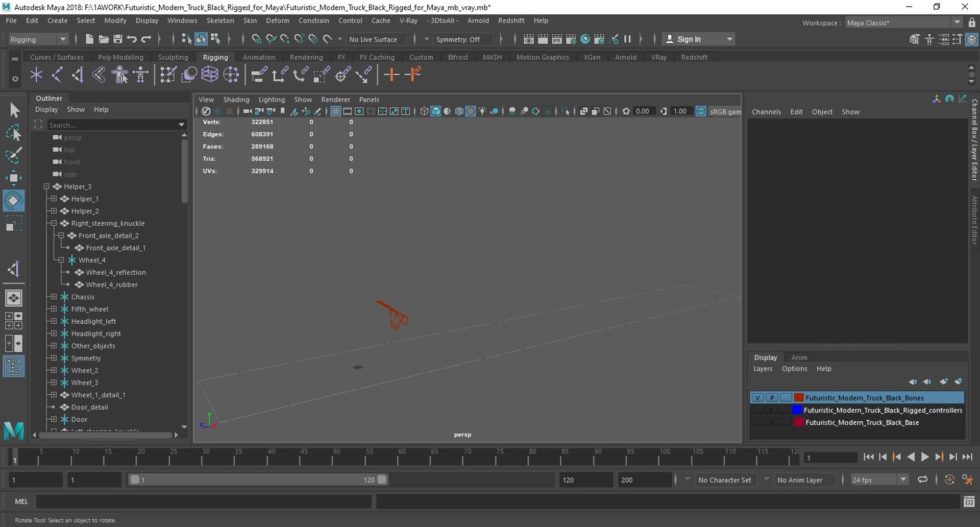Jump to the end of playback range
The height and width of the screenshot is (527, 980).
click(x=967, y=457)
